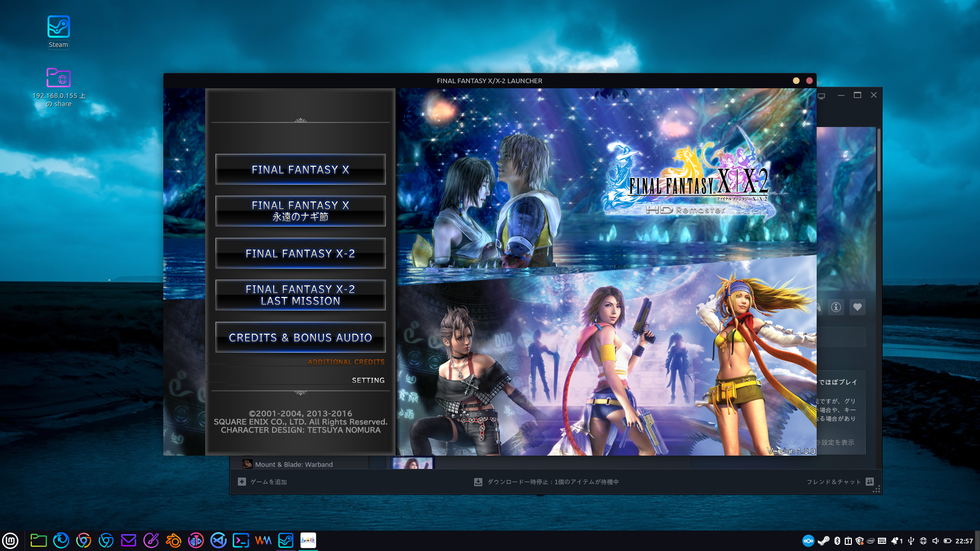View ADDITIONAL CREDITS link
The width and height of the screenshot is (980, 551).
pos(346,362)
